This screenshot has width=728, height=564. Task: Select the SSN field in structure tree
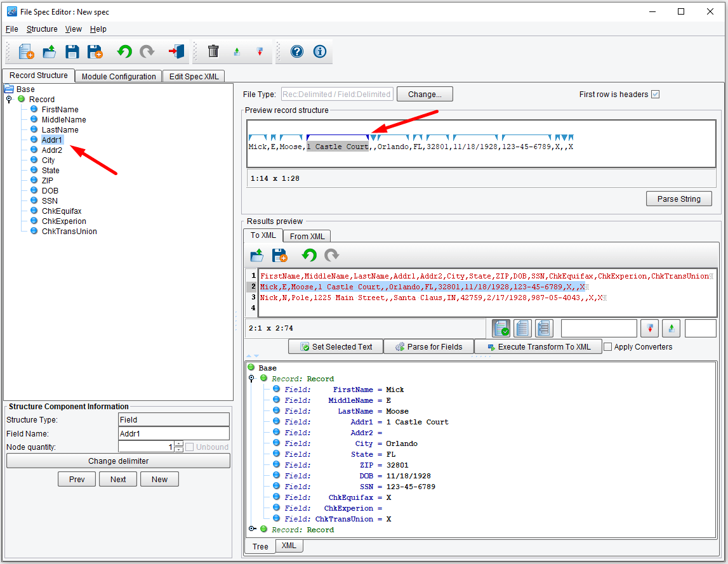point(50,201)
